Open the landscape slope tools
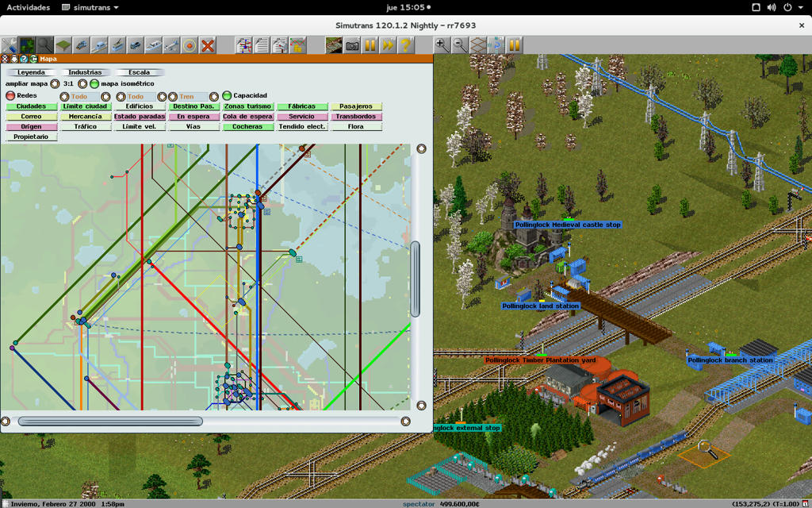812x508 pixels. click(x=63, y=45)
